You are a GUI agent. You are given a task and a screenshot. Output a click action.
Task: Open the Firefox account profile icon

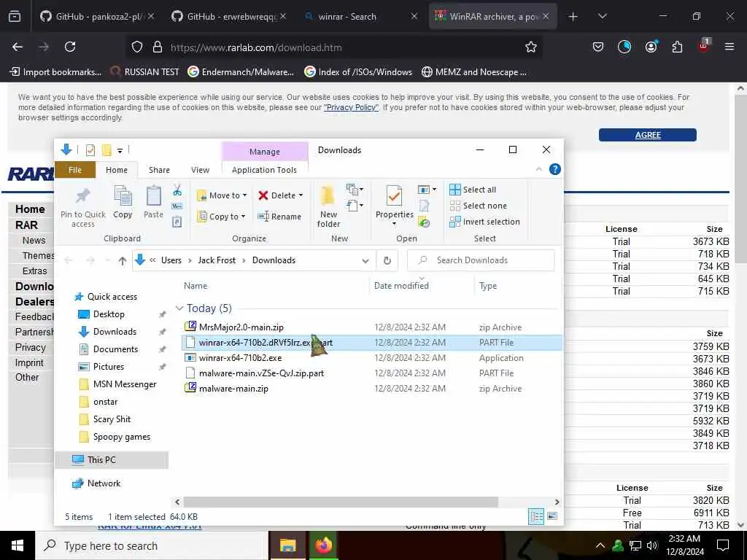pyautogui.click(x=651, y=47)
